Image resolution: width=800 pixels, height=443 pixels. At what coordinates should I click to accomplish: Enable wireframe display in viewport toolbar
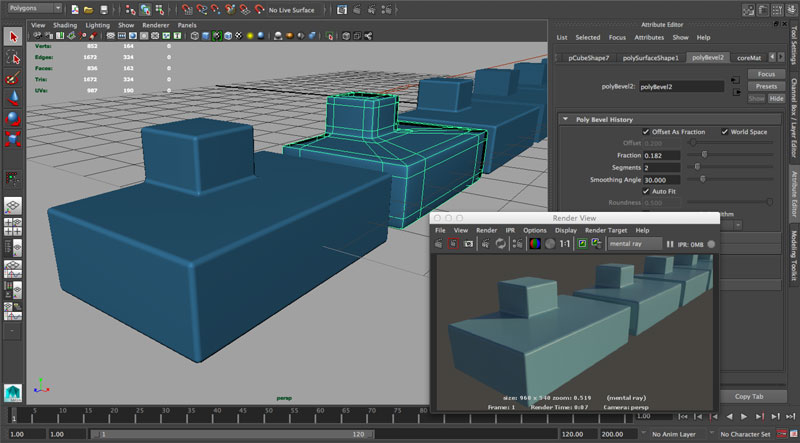[x=195, y=36]
